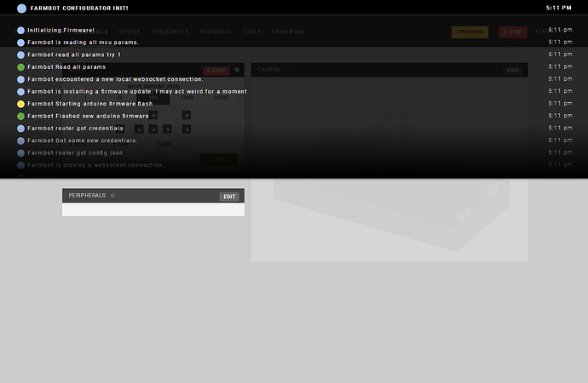The height and width of the screenshot is (383, 588).
Task: Click the right arrow move button
Action: coord(167,129)
